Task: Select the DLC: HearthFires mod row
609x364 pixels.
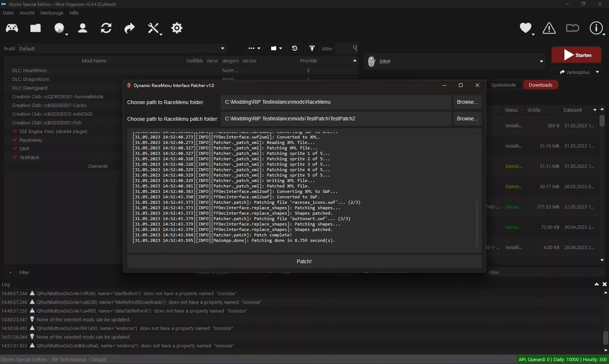Action: [x=181, y=71]
